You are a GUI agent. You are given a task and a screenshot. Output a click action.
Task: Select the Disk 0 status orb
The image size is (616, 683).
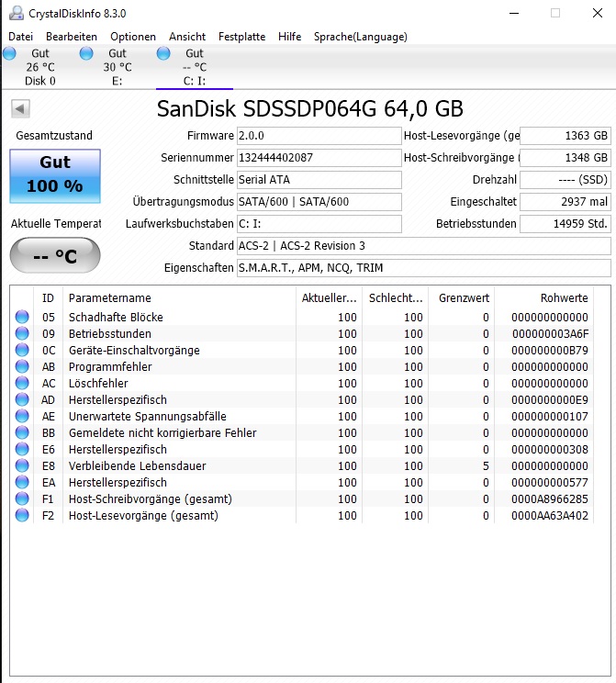coord(9,53)
